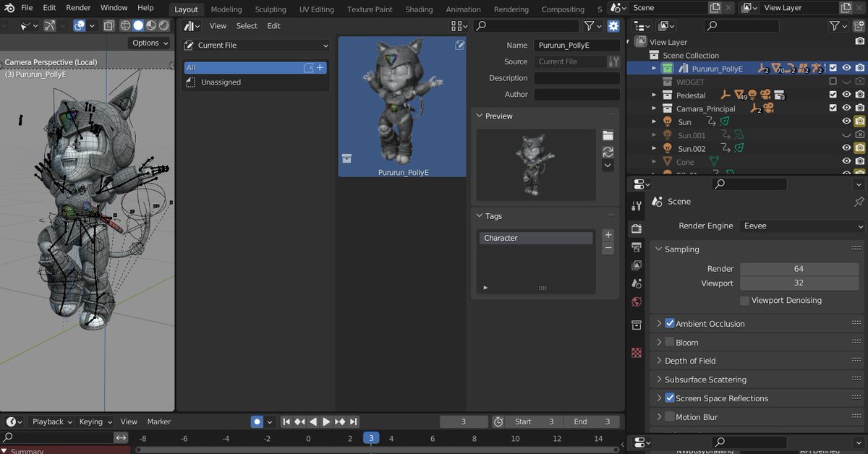Regenerate the asset preview

(x=608, y=152)
